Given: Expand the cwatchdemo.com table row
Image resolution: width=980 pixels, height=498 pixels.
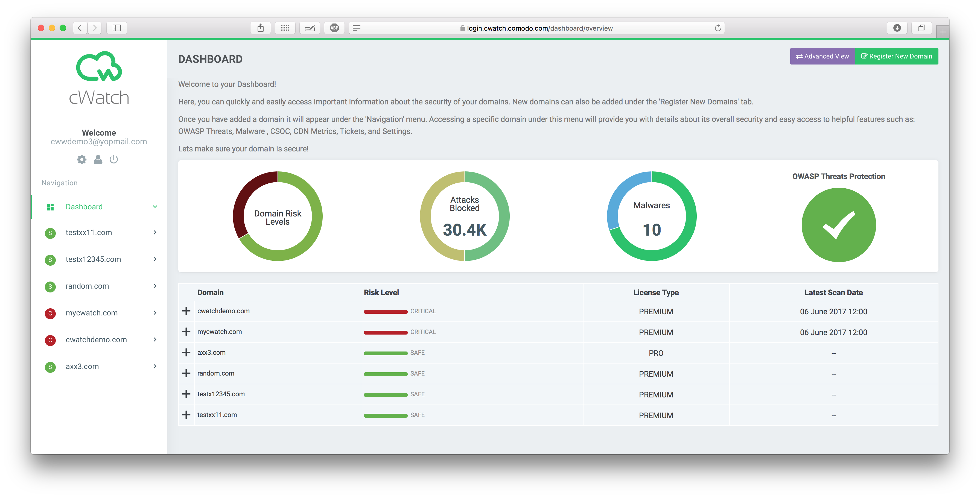Looking at the screenshot, I should click(x=186, y=311).
